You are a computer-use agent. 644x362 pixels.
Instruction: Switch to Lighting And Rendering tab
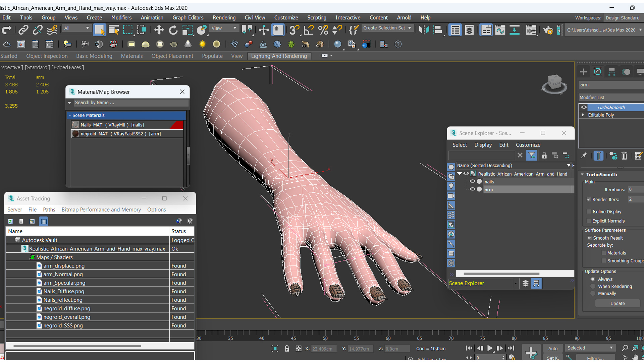279,56
